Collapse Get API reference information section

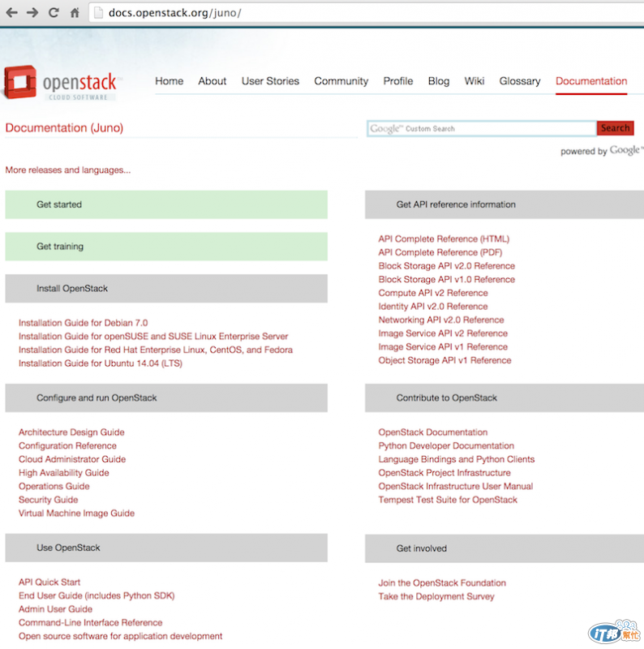(504, 204)
